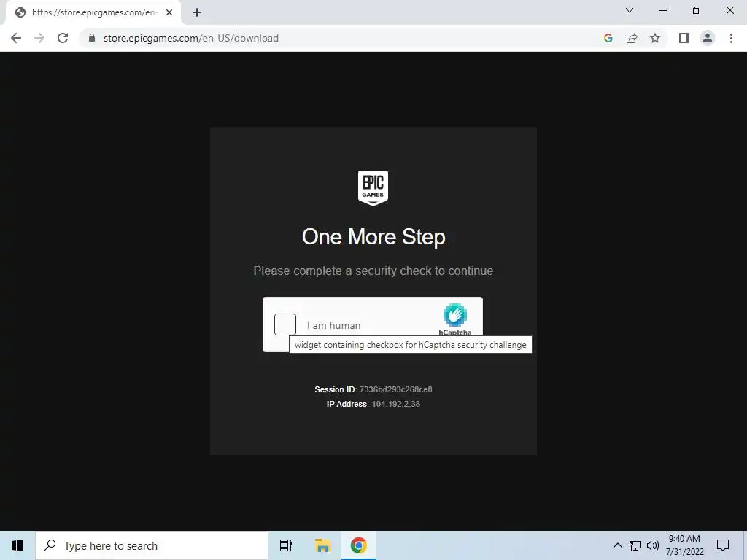Viewport: 747px width, 560px height.
Task: Open the Windows Start menu
Action: click(x=18, y=545)
